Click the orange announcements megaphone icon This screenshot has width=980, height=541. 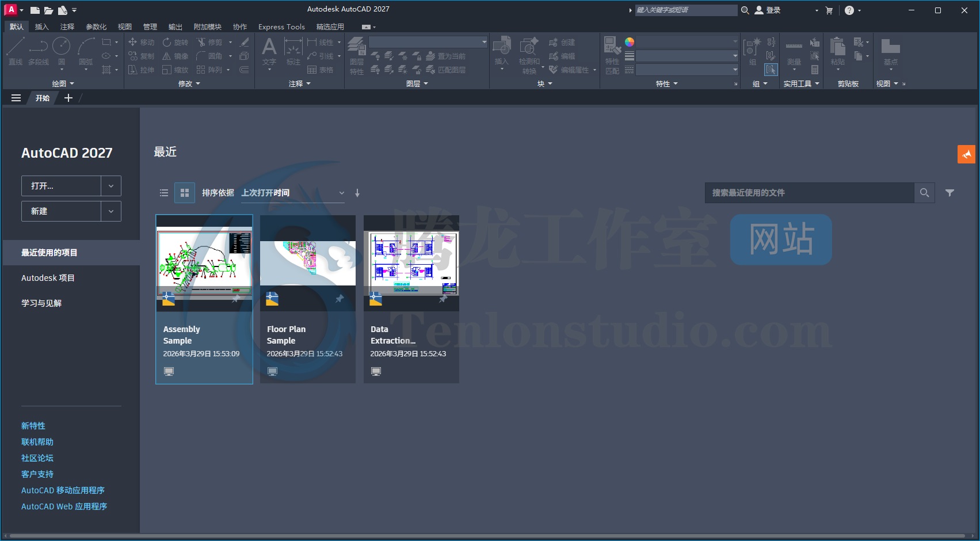(x=966, y=154)
